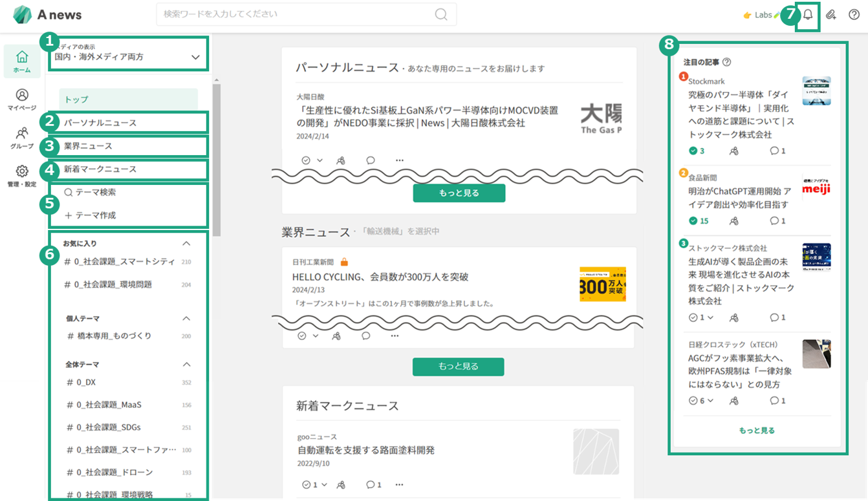Click the Anews logo
The height and width of the screenshot is (501, 868).
click(48, 14)
